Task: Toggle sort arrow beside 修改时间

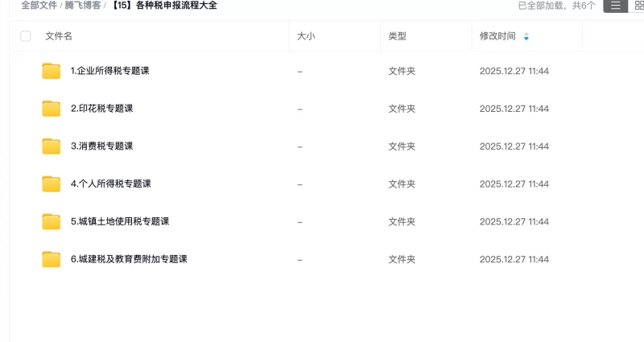Action: (526, 36)
